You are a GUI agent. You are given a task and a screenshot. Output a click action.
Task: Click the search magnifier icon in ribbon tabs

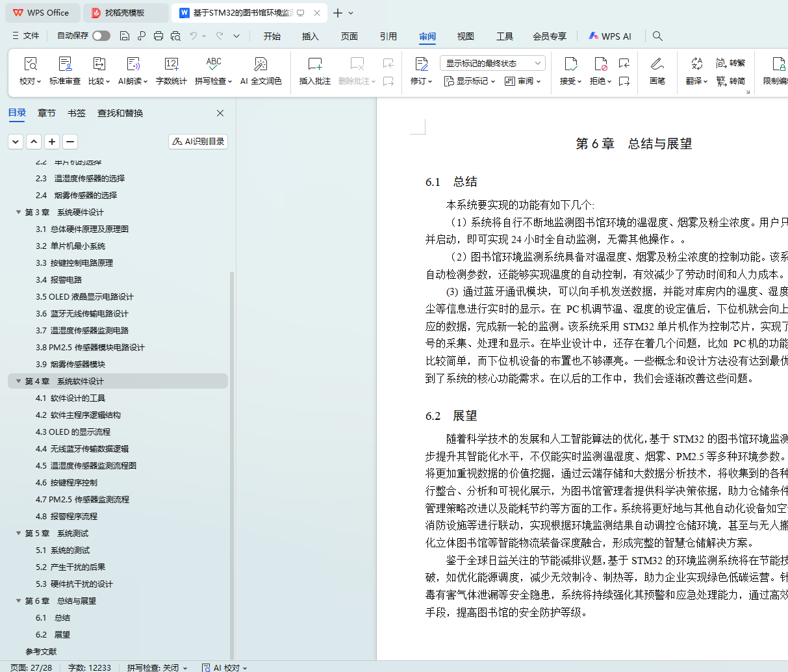(657, 36)
